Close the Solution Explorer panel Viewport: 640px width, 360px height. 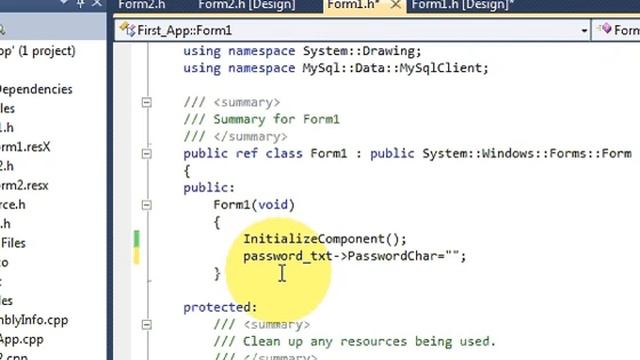(x=97, y=4)
